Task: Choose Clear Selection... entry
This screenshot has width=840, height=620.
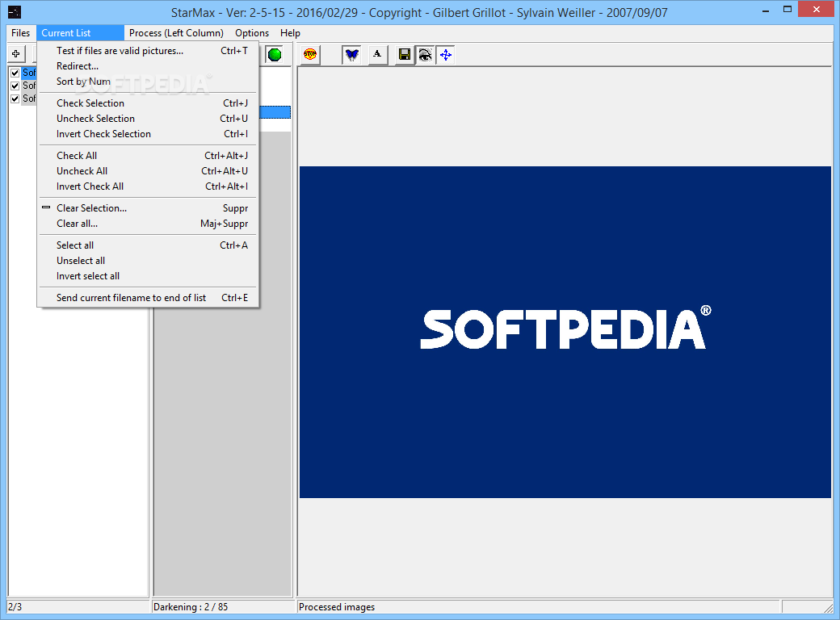Action: pos(148,208)
